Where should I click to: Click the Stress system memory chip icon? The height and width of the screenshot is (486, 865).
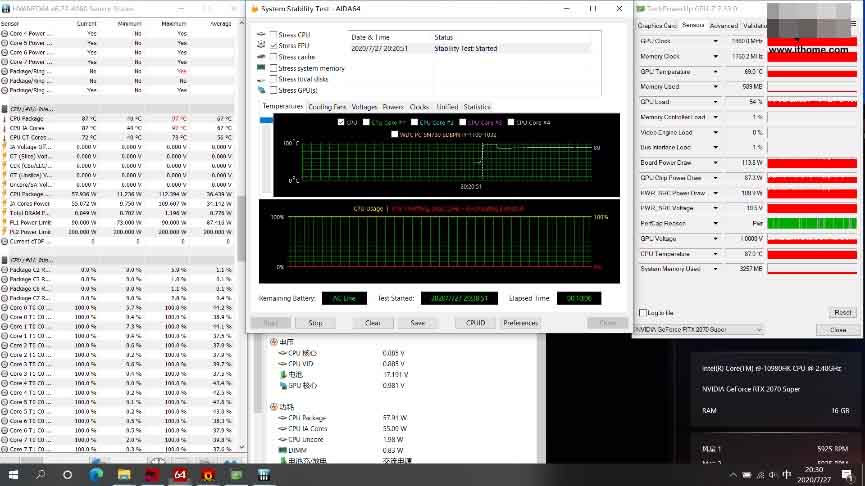point(261,68)
